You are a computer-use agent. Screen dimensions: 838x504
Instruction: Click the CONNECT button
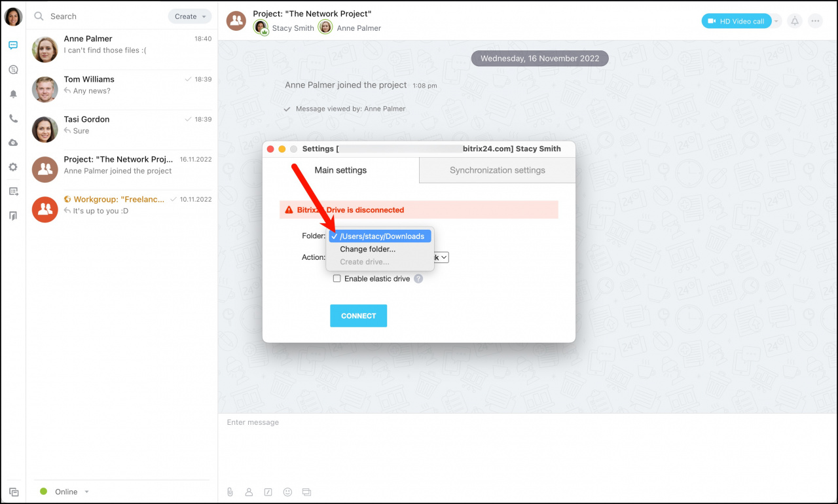click(x=358, y=315)
